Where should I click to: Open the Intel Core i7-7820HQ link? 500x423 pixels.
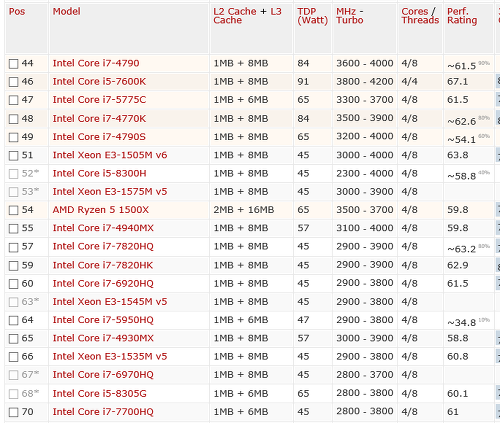pyautogui.click(x=103, y=247)
